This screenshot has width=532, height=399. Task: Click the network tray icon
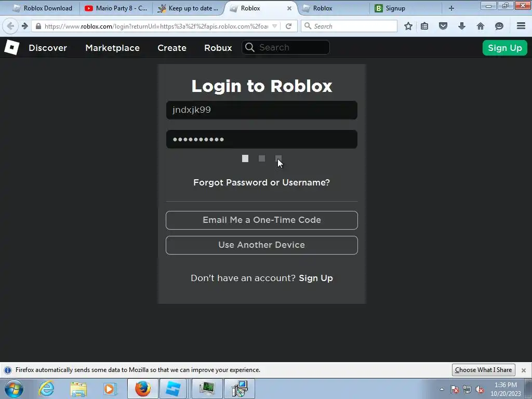point(467,389)
